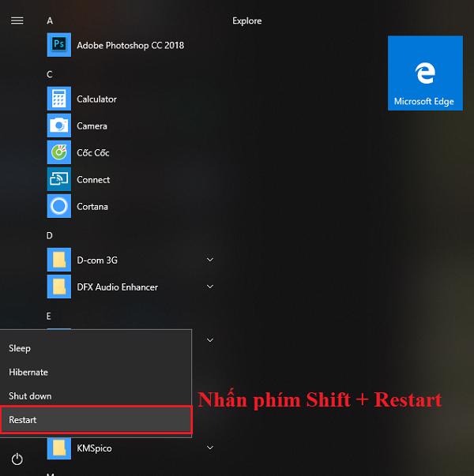Screen dimensions: 474x476
Task: Expand the KMSpico folder chevron
Action: point(210,448)
